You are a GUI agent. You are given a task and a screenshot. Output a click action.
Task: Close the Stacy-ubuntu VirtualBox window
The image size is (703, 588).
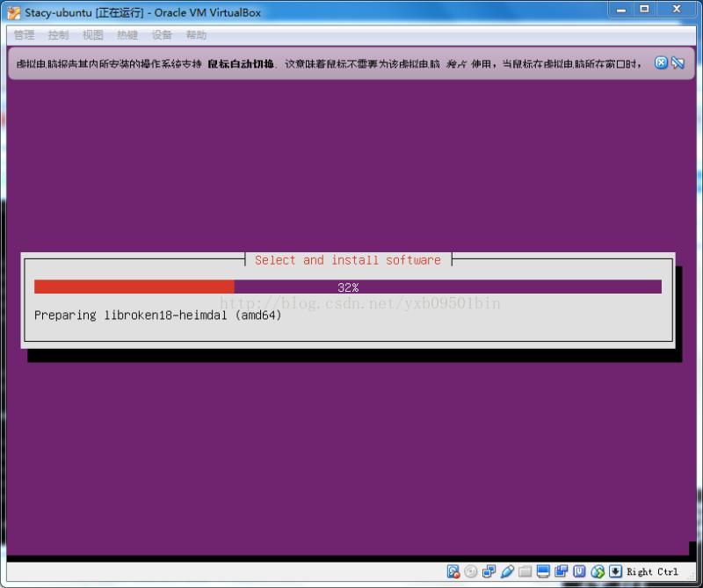(x=677, y=10)
